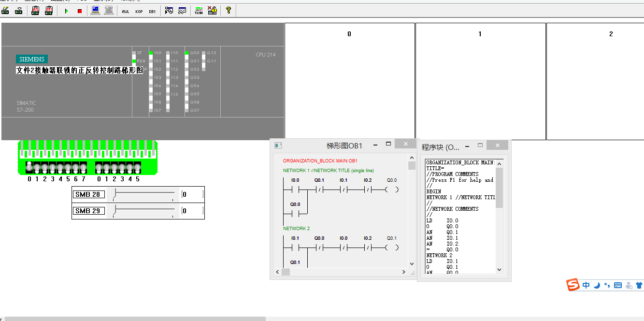
Task: Click the 'LD I0.0' line in program block
Action: coord(442,220)
